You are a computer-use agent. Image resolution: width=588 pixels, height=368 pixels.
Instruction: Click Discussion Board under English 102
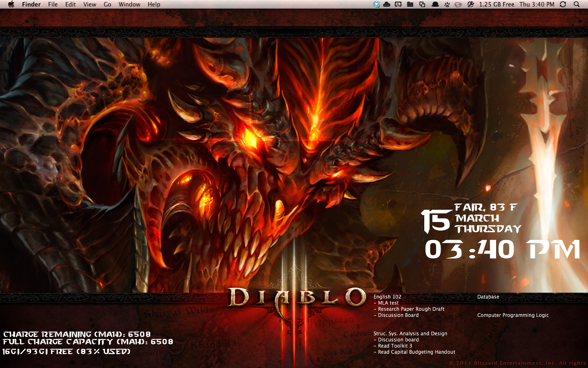pos(396,315)
